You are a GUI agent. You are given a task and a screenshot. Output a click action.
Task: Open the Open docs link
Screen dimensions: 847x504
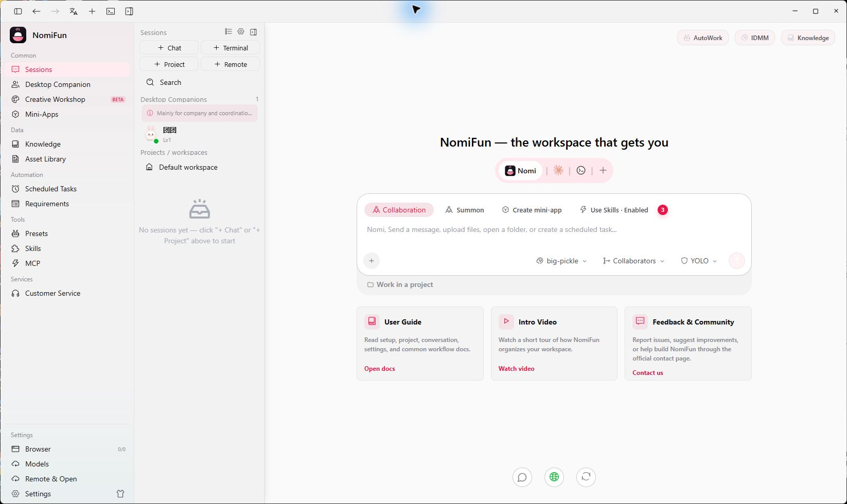click(x=380, y=369)
